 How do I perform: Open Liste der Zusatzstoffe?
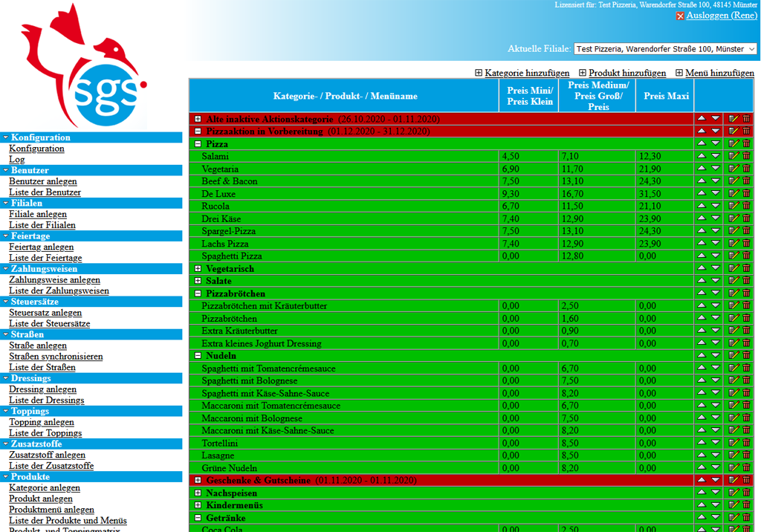51,465
